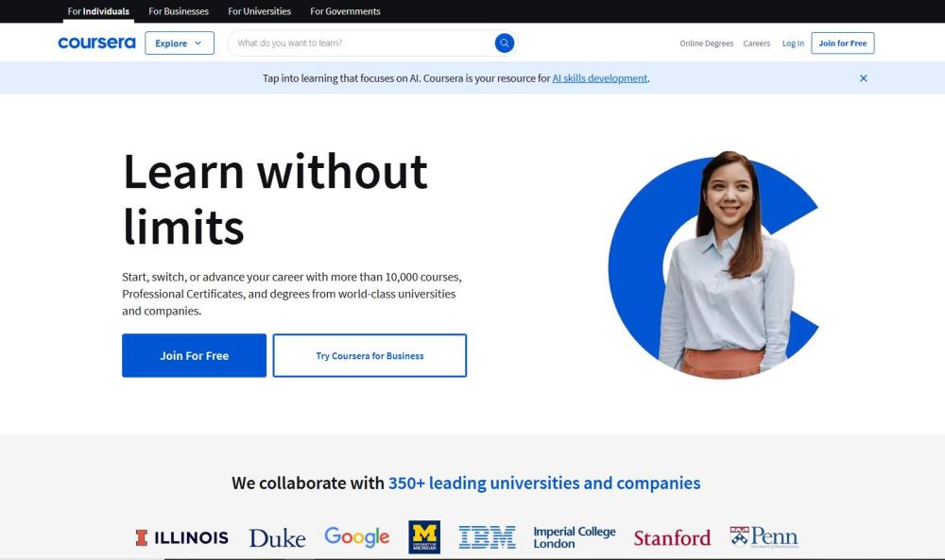Image resolution: width=945 pixels, height=560 pixels.
Task: Select the For Individuals tab
Action: 98,11
